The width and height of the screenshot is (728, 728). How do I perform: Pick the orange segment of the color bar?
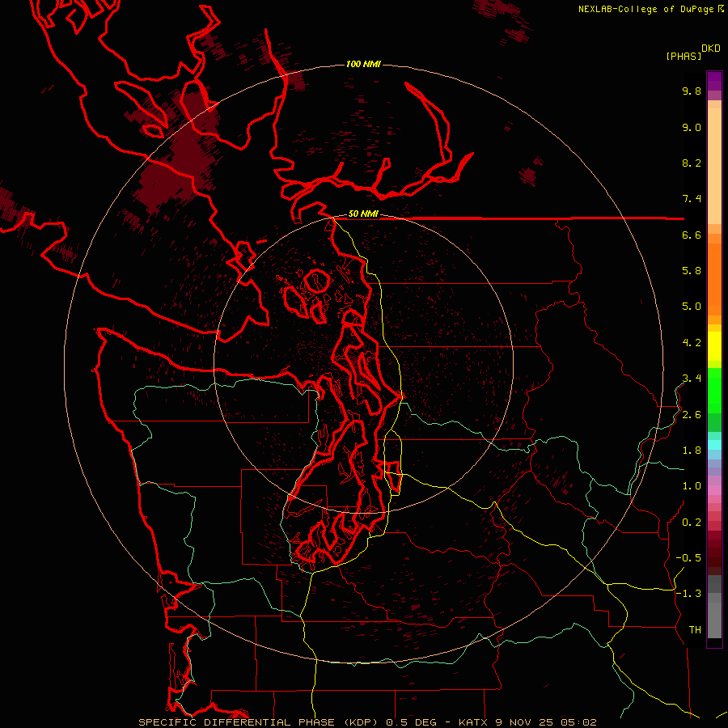[714, 280]
